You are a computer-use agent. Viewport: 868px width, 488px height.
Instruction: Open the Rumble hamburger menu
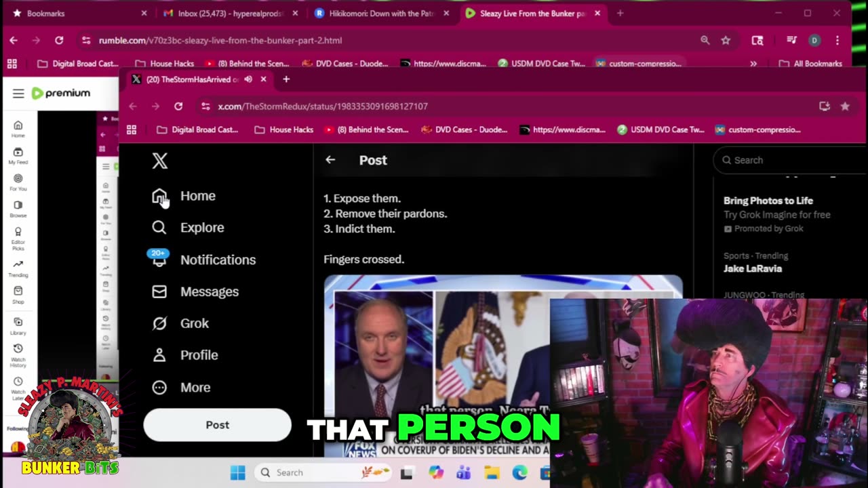pyautogui.click(x=18, y=94)
